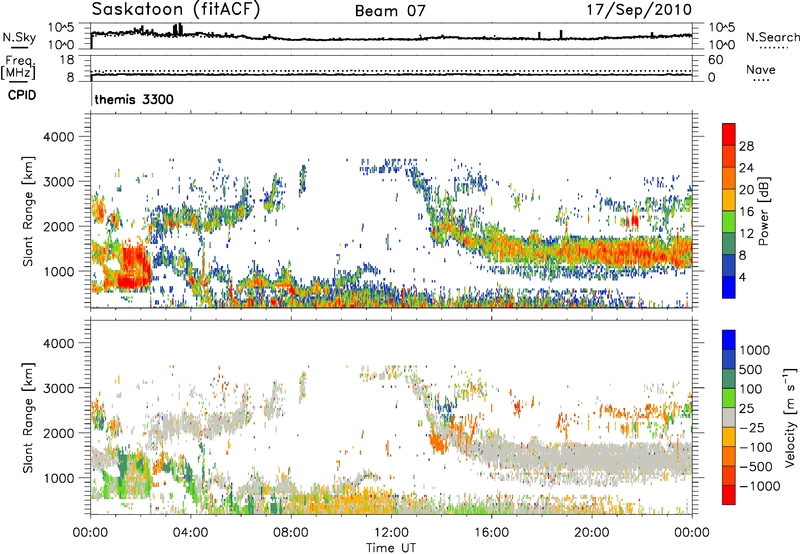
Task: Click the 'N.Sky' legend label
Action: pos(19,37)
